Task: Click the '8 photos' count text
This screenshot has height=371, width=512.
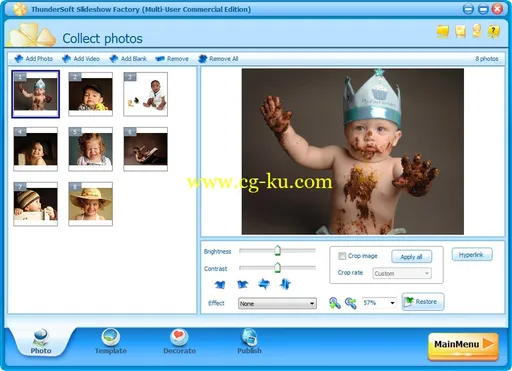Action: [x=486, y=59]
